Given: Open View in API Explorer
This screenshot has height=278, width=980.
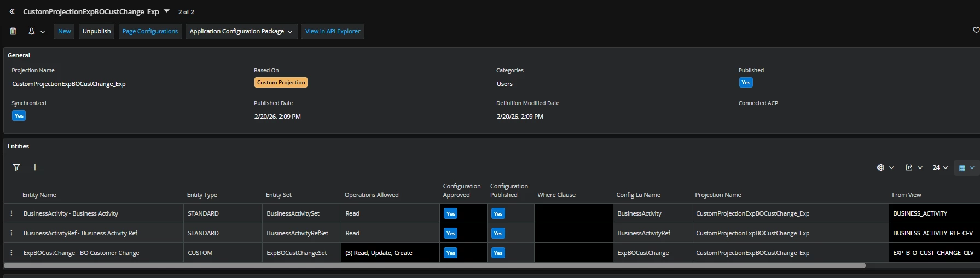Looking at the screenshot, I should tap(333, 31).
